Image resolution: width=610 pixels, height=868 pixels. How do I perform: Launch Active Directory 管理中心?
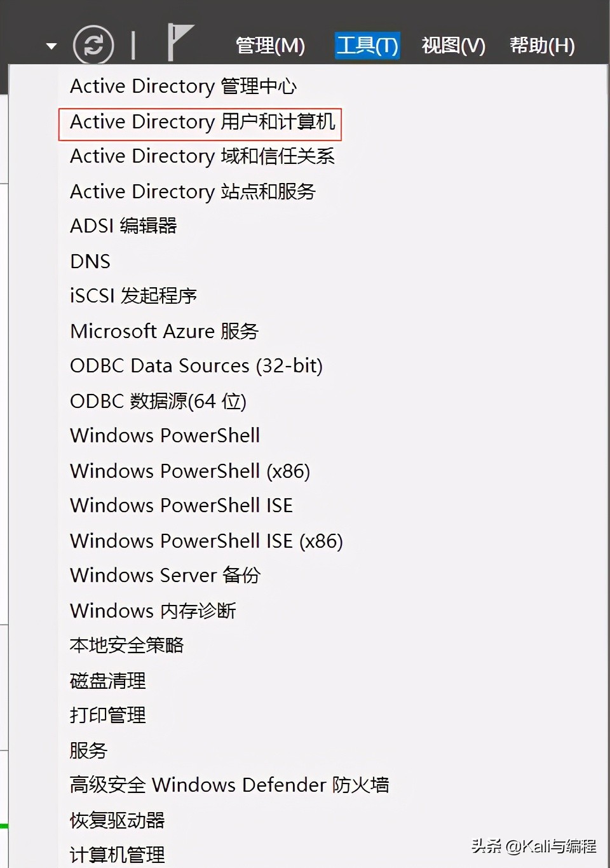[183, 86]
